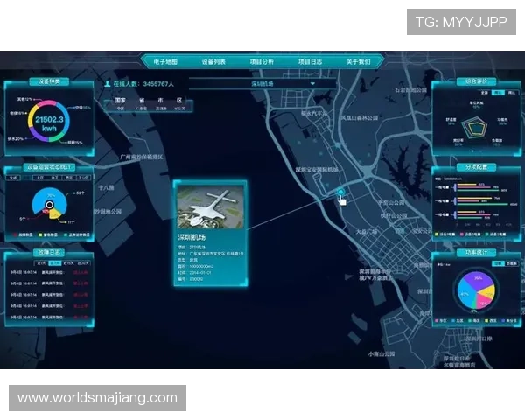Image resolution: width=525 pixels, height=420 pixels.
Task: Click the 故障日志 panel title
Action: (x=49, y=255)
